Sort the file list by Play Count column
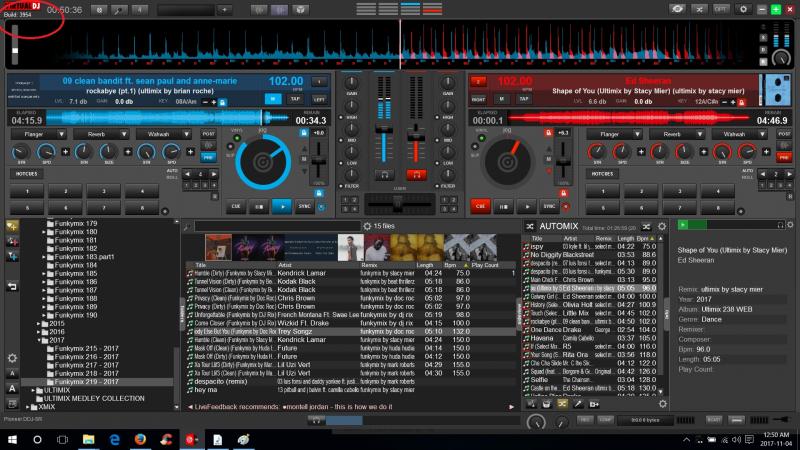The height and width of the screenshot is (450, 800). pyautogui.click(x=493, y=265)
